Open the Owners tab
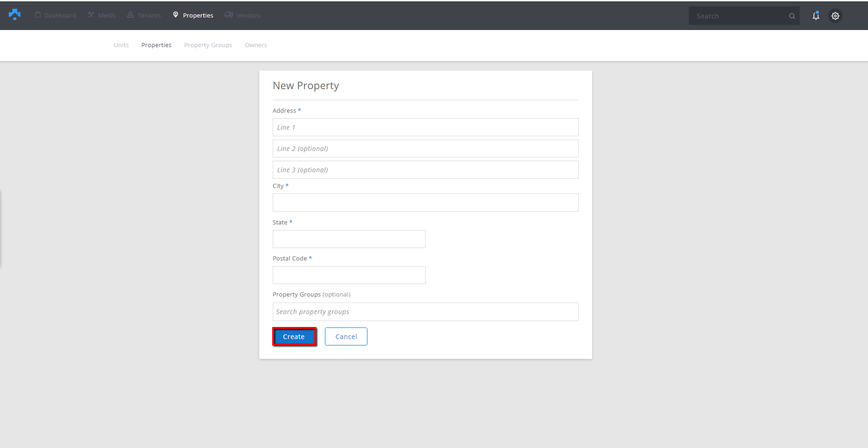The image size is (868, 448). click(256, 45)
